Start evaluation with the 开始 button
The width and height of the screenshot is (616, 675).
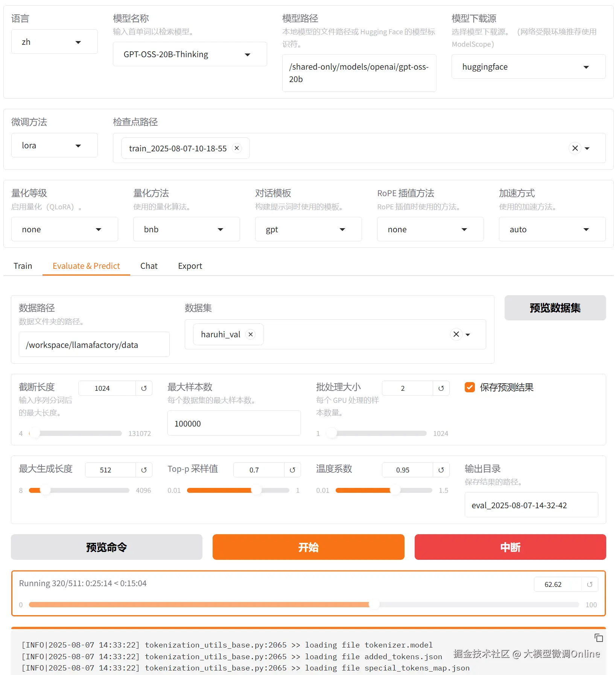(x=309, y=547)
